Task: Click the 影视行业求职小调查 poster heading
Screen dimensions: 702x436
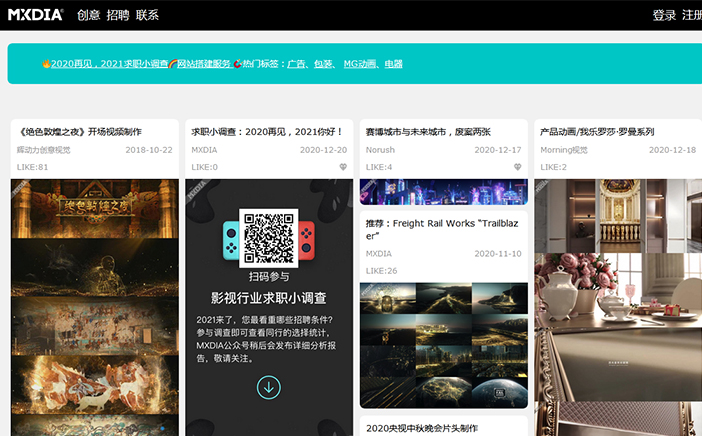Action: click(269, 298)
